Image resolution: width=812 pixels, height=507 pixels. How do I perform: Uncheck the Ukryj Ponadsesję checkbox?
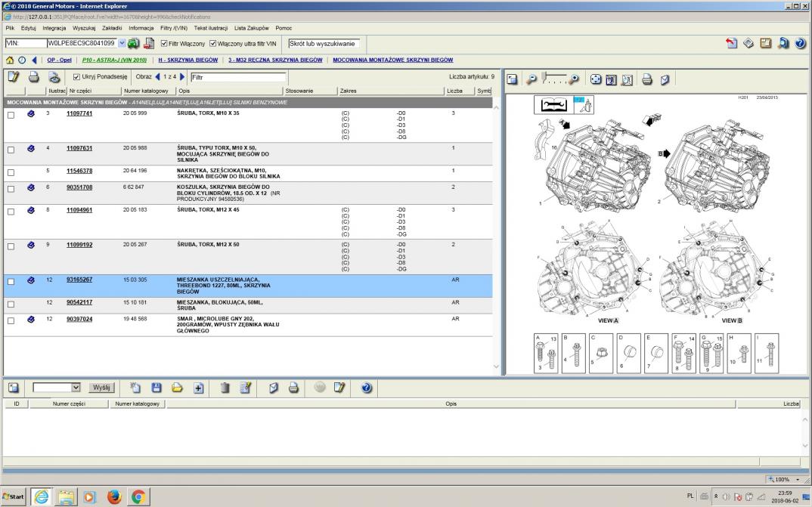tap(77, 77)
